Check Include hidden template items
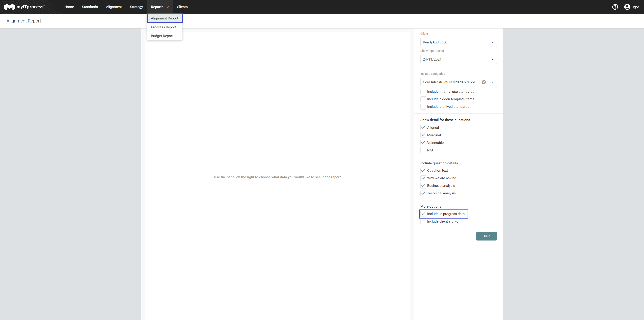Viewport: 644px width, 320px height. 423,99
